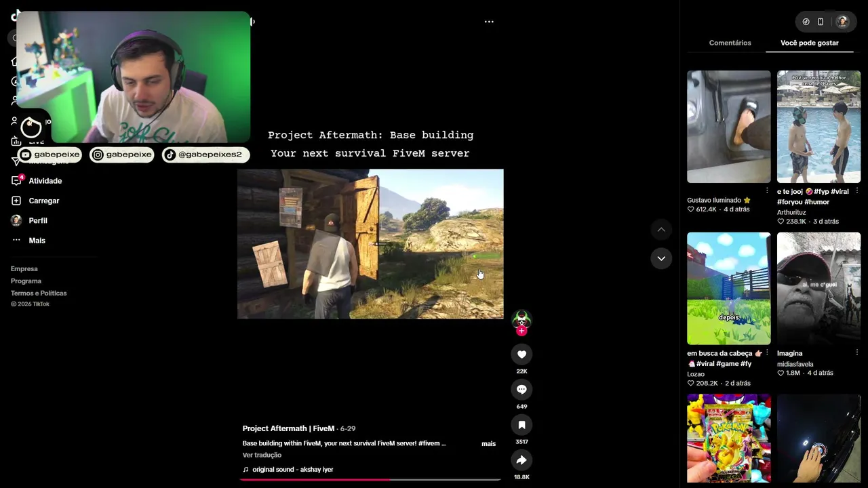The height and width of the screenshot is (488, 868).
Task: Like the Project Aftermath video with the heart
Action: tap(521, 354)
